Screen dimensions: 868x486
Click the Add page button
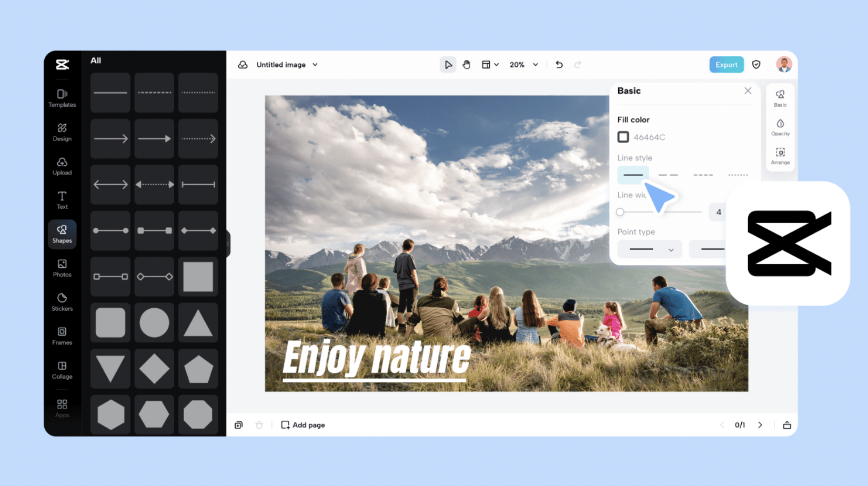(303, 425)
